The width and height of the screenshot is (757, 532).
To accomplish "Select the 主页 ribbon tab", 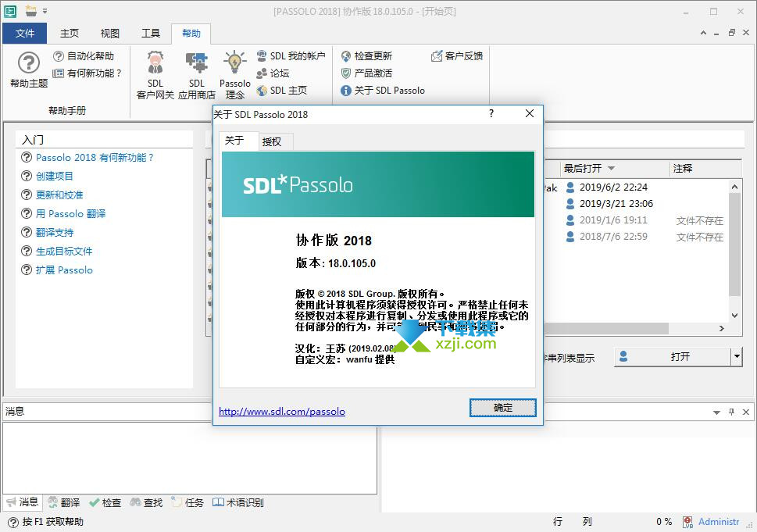I will click(x=69, y=33).
